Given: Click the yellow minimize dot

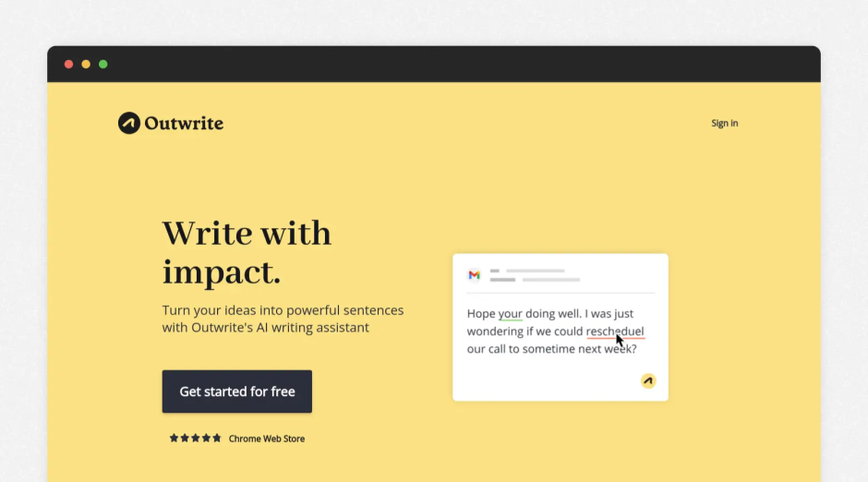Looking at the screenshot, I should [x=86, y=65].
